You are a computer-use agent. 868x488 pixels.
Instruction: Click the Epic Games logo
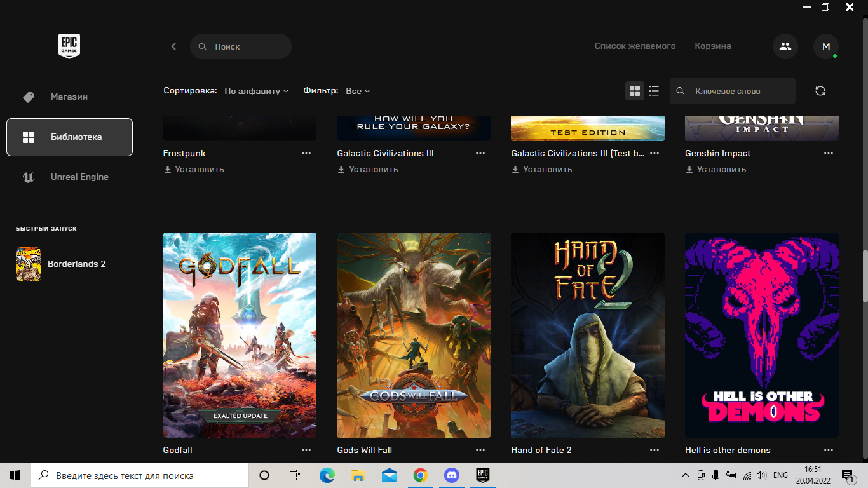(x=69, y=46)
